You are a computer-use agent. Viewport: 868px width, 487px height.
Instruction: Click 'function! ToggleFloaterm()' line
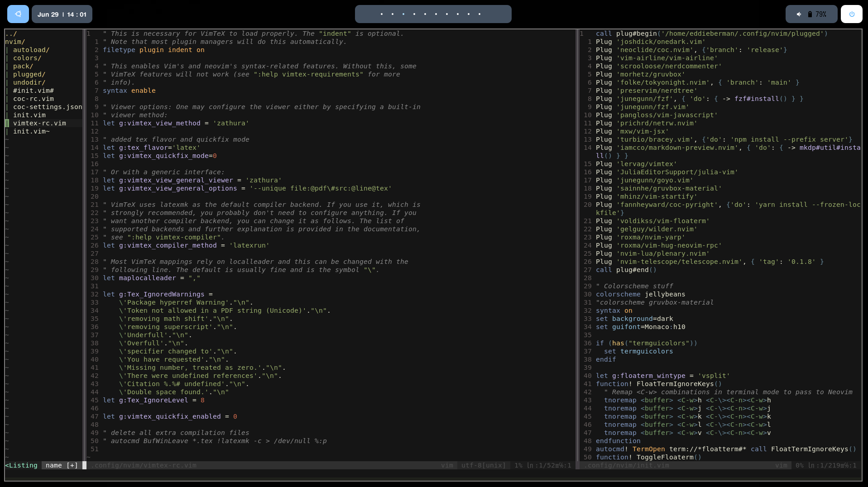click(649, 457)
